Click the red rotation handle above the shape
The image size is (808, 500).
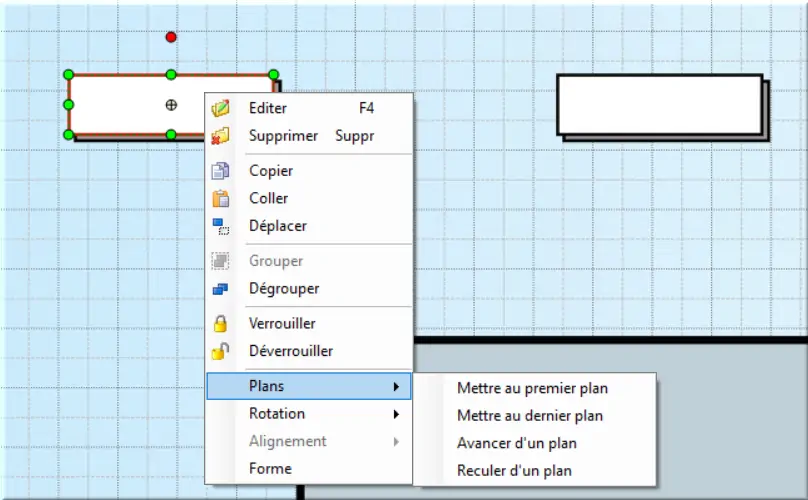point(171,37)
